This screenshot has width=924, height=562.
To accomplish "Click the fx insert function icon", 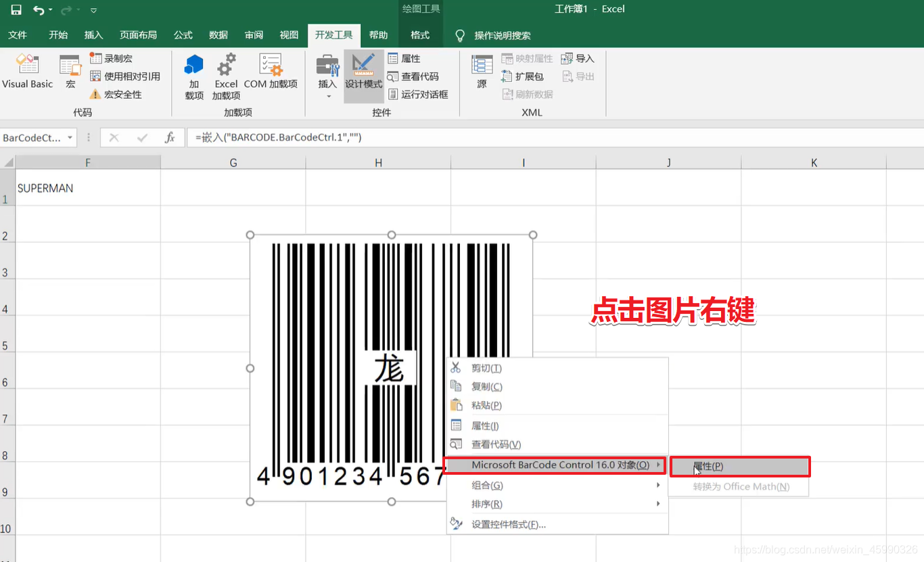I will pos(170,138).
